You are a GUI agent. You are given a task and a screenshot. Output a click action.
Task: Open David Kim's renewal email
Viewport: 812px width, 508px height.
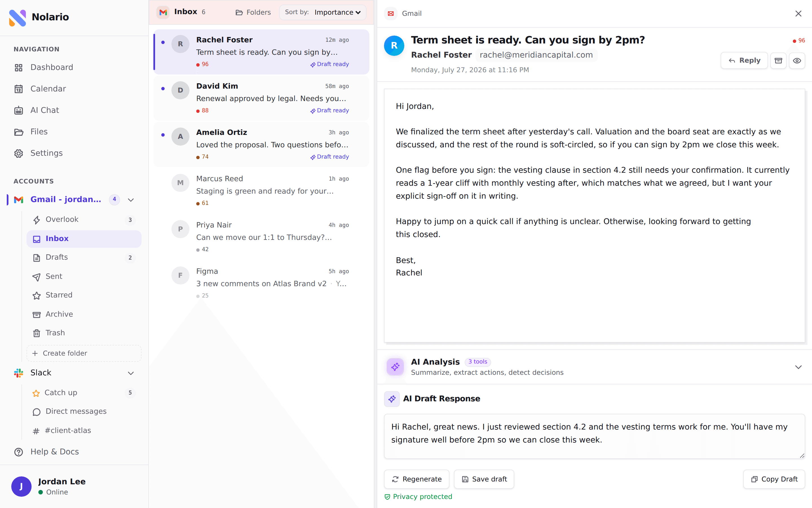(261, 98)
